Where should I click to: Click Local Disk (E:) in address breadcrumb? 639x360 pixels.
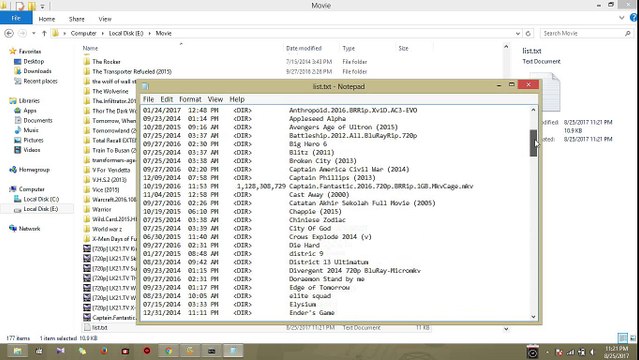[126, 33]
